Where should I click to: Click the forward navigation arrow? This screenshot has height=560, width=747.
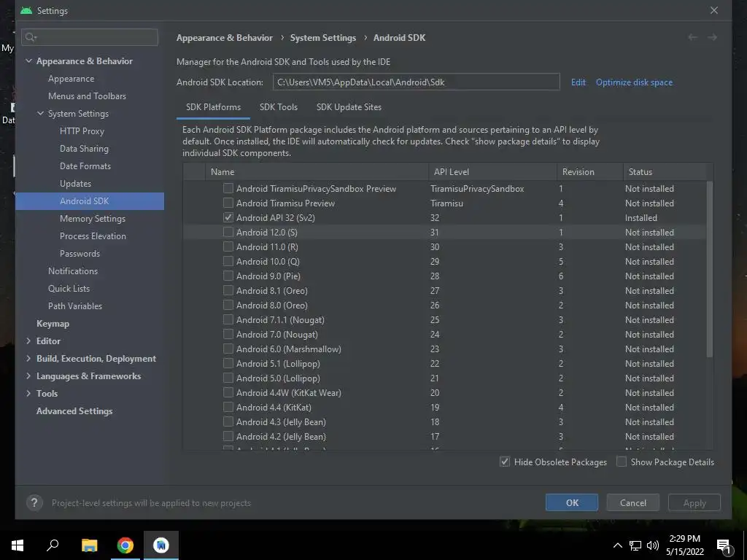(x=712, y=38)
